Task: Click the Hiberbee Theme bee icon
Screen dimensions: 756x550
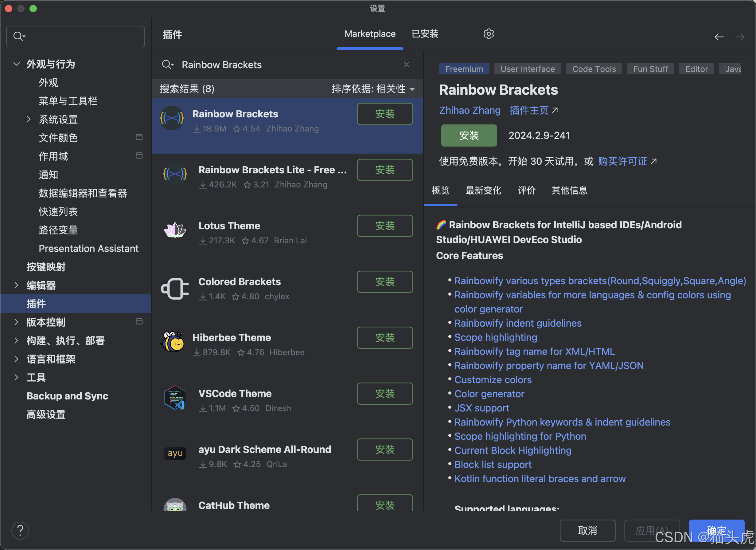Action: tap(173, 342)
